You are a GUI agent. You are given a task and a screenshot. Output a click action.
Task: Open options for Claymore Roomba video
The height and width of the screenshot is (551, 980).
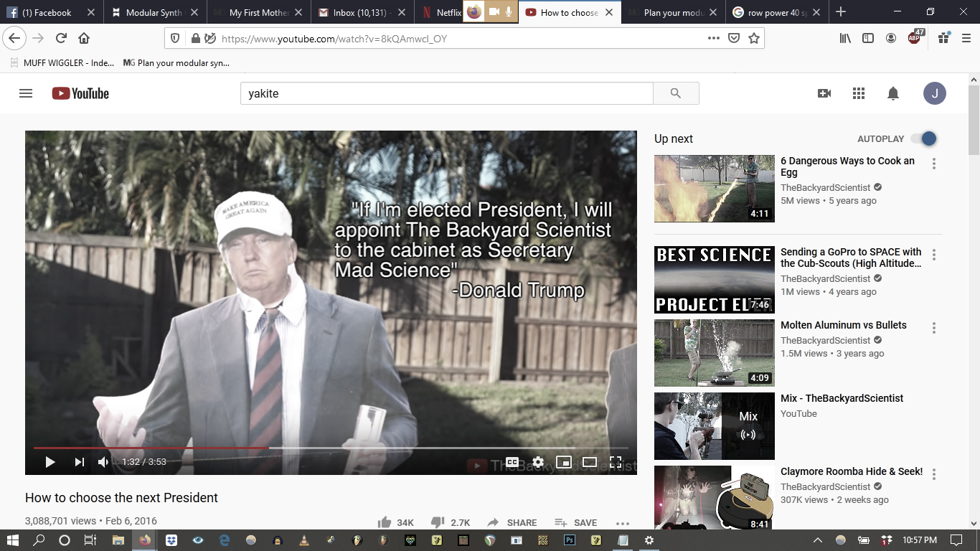pyautogui.click(x=934, y=475)
